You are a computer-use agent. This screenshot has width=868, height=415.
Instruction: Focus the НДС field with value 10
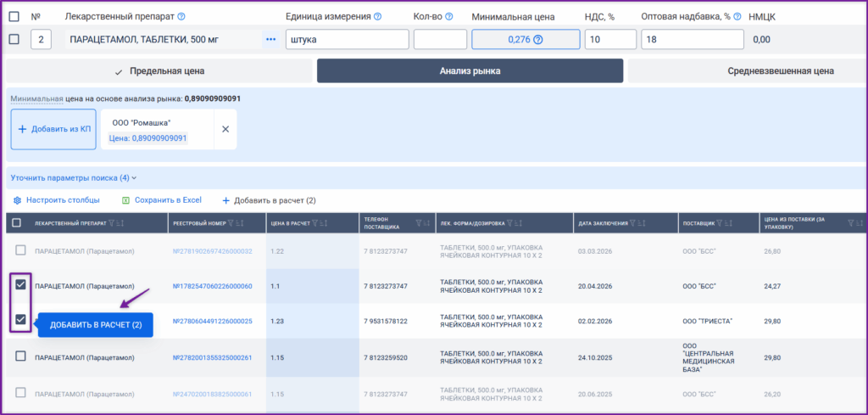pyautogui.click(x=610, y=39)
